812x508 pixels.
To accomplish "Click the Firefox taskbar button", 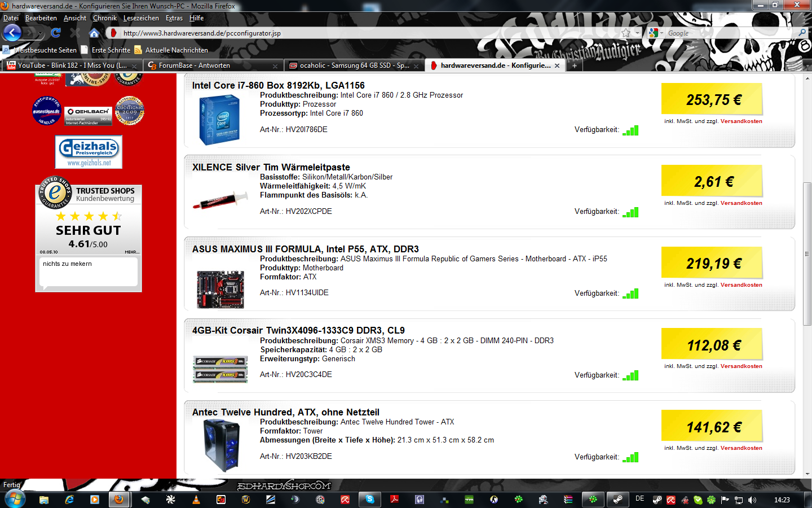I will click(x=119, y=500).
